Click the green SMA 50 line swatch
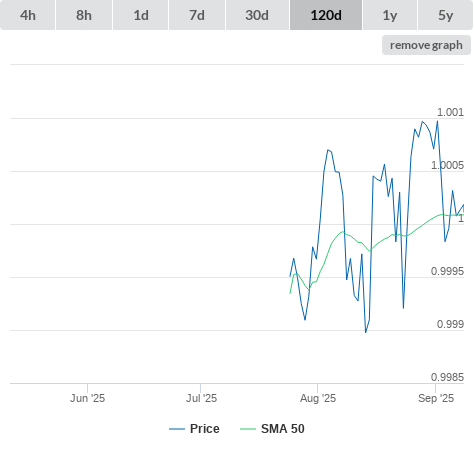Viewport: 474px width, 455px height. pos(248,429)
